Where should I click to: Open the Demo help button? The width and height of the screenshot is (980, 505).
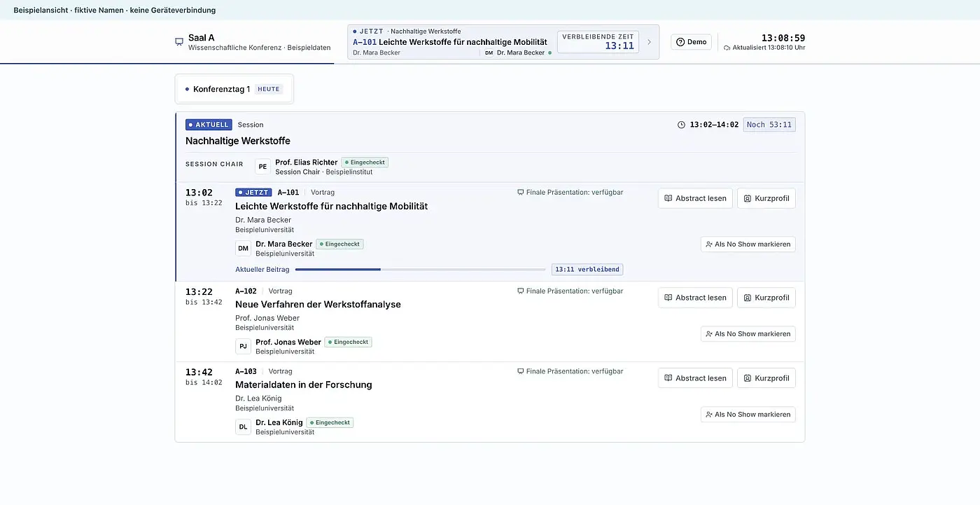[692, 42]
